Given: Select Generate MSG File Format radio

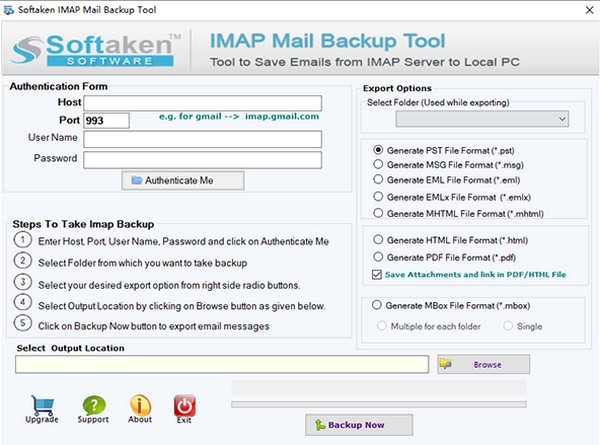Looking at the screenshot, I should point(378,165).
